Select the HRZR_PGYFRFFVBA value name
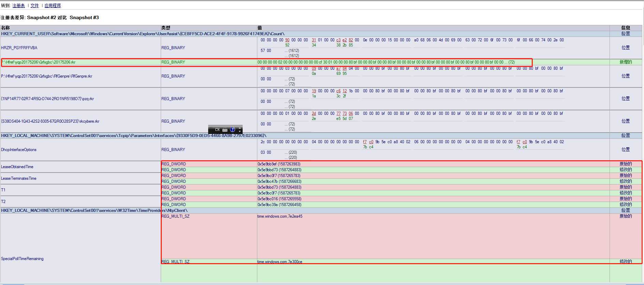The height and width of the screenshot is (285, 644). [19, 48]
